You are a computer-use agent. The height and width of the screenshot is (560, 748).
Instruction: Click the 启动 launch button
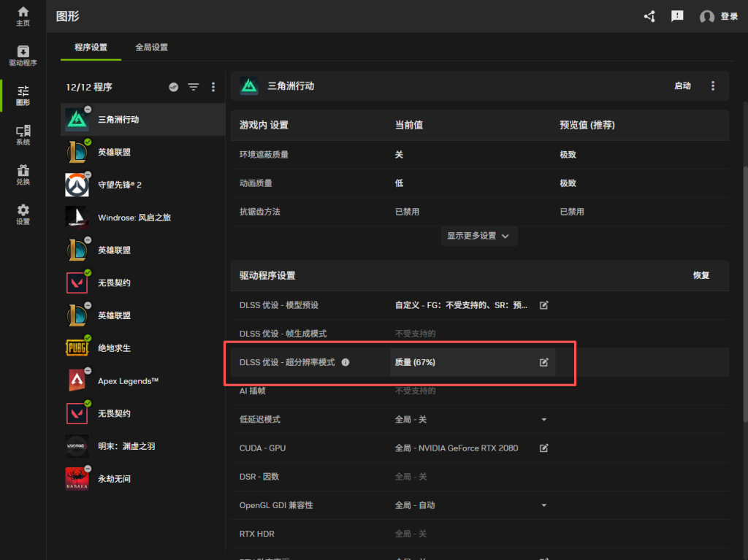[682, 86]
